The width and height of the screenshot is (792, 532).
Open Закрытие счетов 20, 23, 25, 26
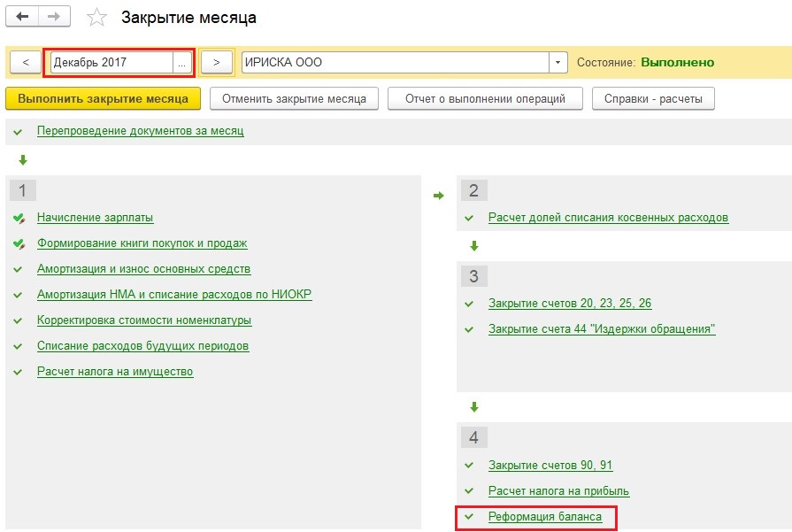click(x=570, y=304)
